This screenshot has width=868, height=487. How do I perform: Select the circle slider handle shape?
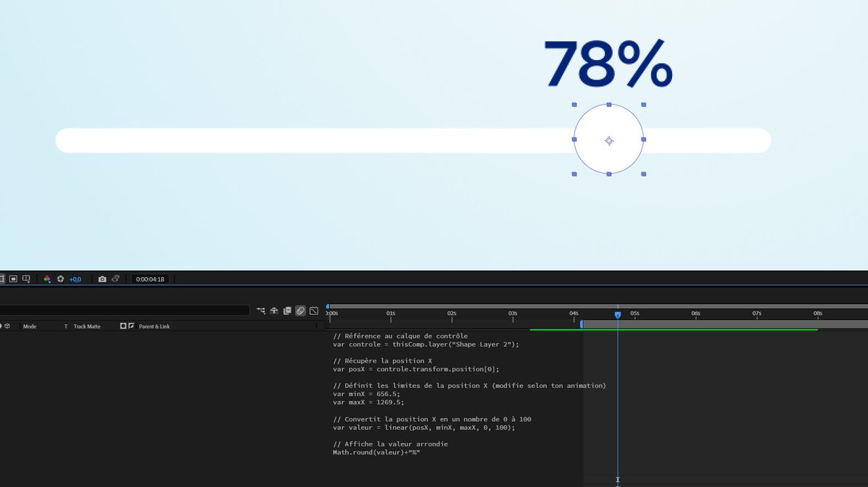[x=609, y=140]
